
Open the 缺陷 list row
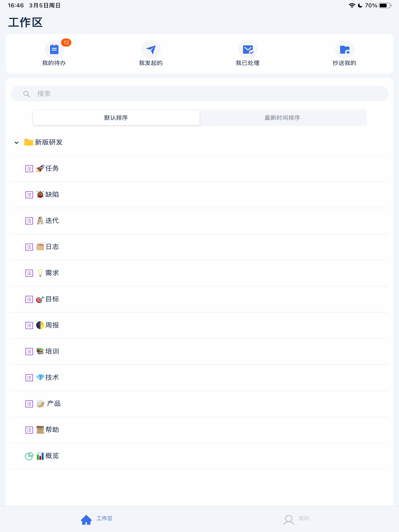199,195
